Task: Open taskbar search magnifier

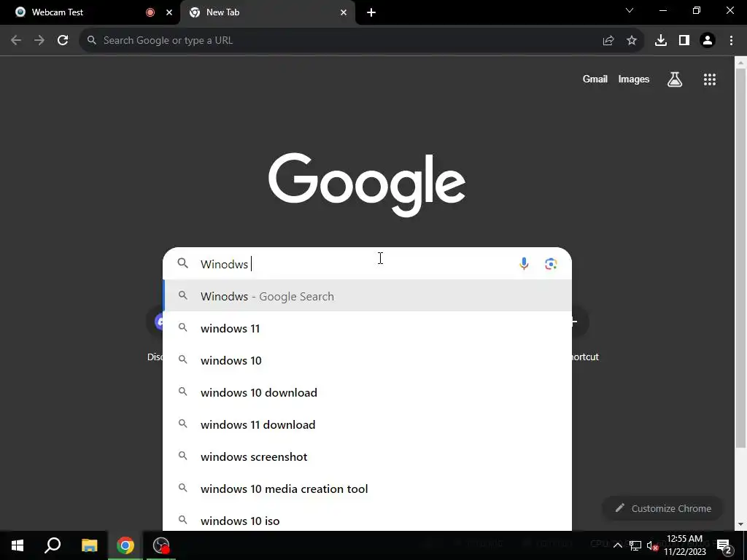Action: tap(53, 545)
